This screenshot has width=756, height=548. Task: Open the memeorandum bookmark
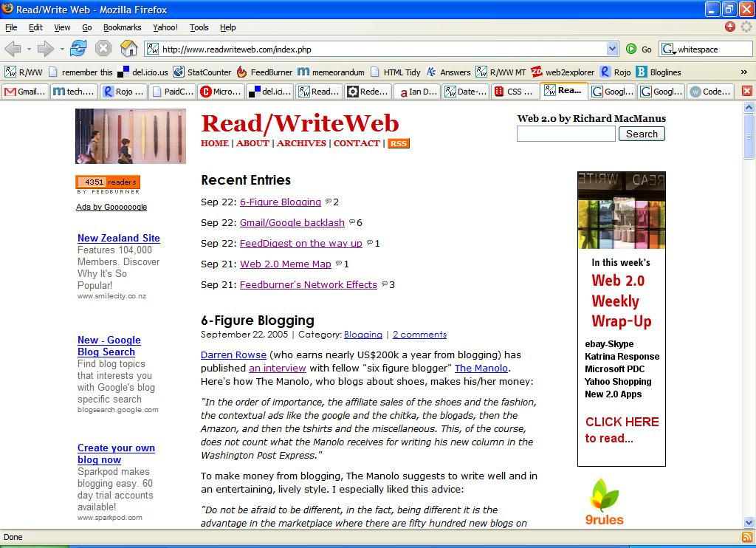coord(331,72)
